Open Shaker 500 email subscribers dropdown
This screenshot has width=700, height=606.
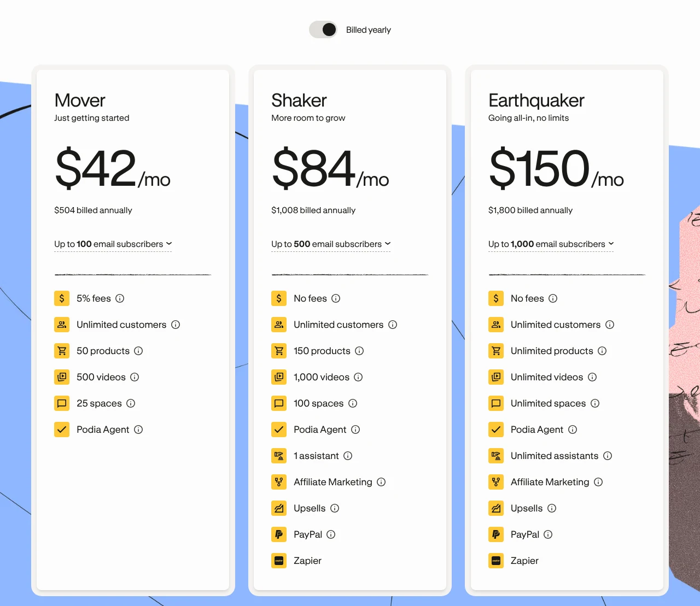point(331,244)
